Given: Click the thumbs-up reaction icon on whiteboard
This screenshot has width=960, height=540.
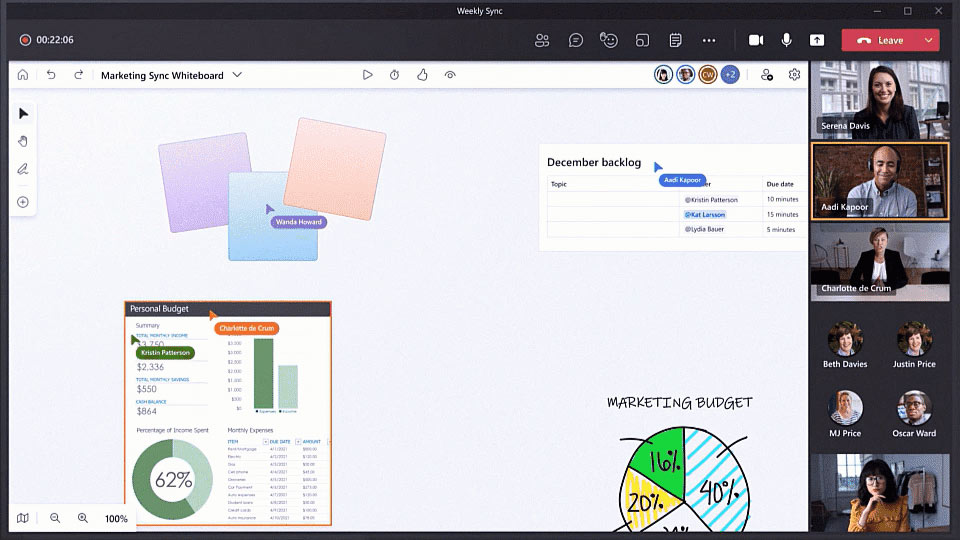Looking at the screenshot, I should point(422,75).
